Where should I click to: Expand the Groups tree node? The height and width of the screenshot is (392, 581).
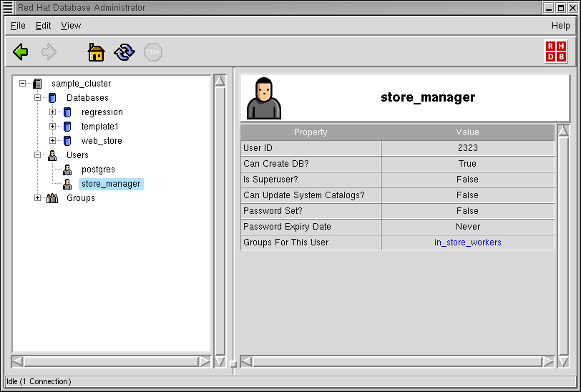(x=37, y=198)
